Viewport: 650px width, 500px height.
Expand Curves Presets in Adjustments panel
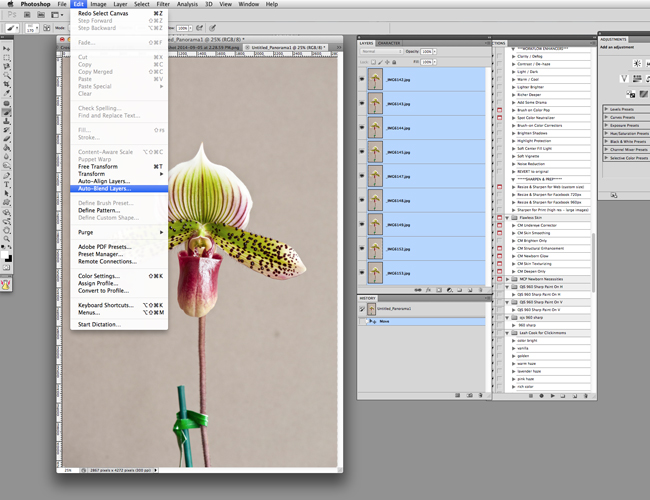606,117
